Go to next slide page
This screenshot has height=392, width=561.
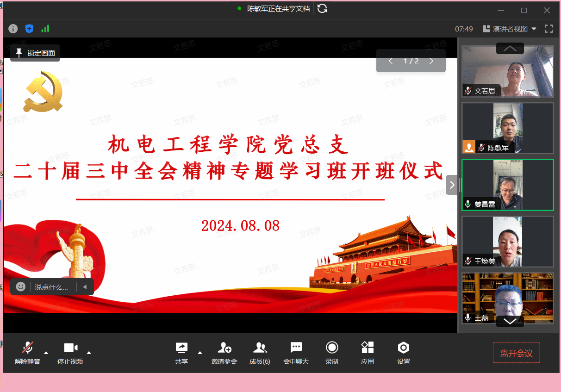431,61
